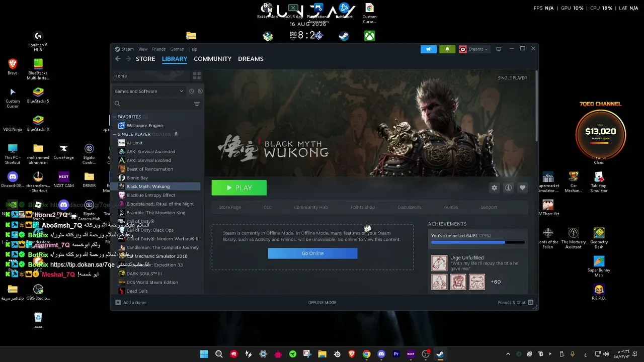Open the STORE tab

point(145,59)
